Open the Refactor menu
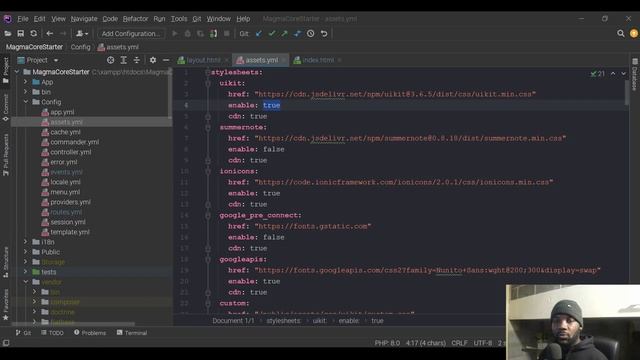 (136, 19)
